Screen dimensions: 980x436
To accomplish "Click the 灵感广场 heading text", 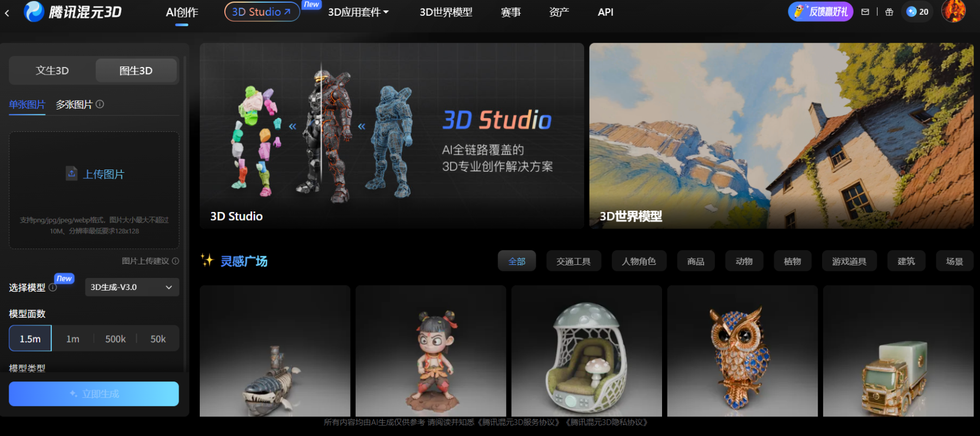I will click(244, 261).
